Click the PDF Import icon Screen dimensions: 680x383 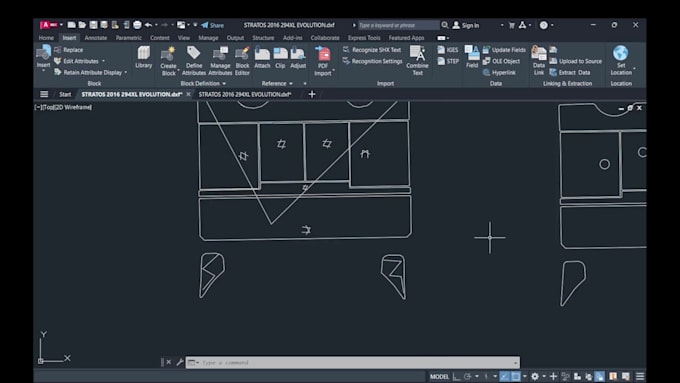(x=323, y=54)
